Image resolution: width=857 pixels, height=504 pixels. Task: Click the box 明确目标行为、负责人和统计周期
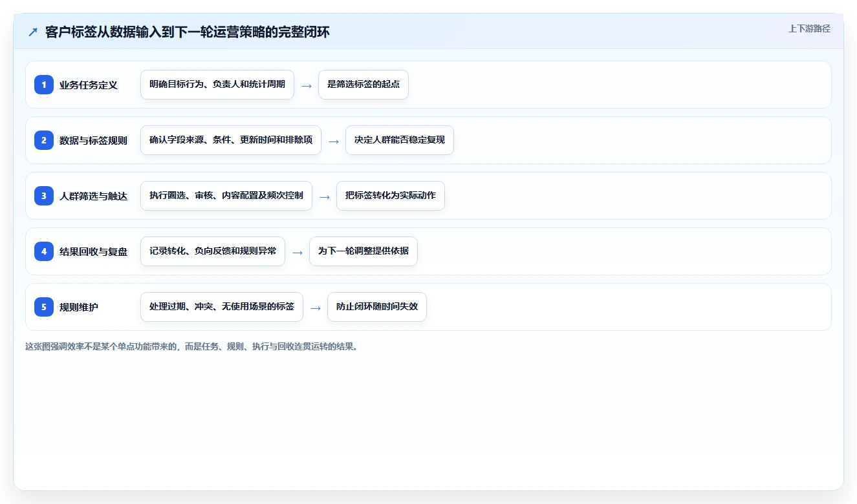point(217,85)
